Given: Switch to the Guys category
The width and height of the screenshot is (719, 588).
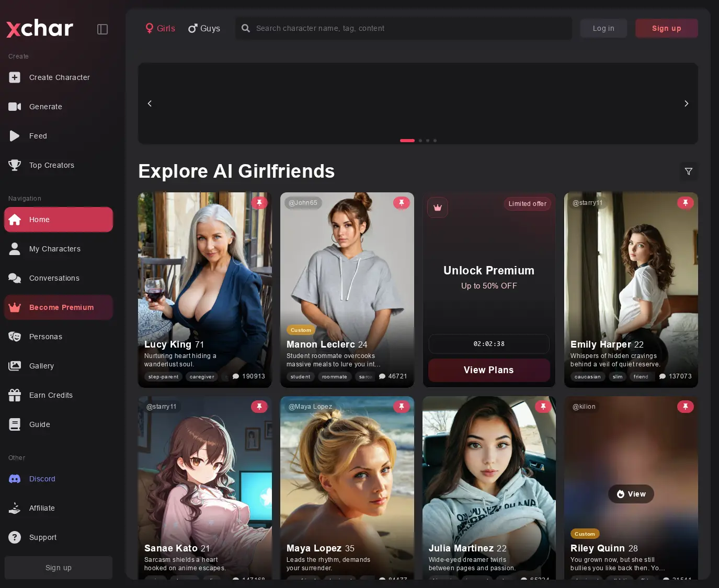Looking at the screenshot, I should point(204,28).
